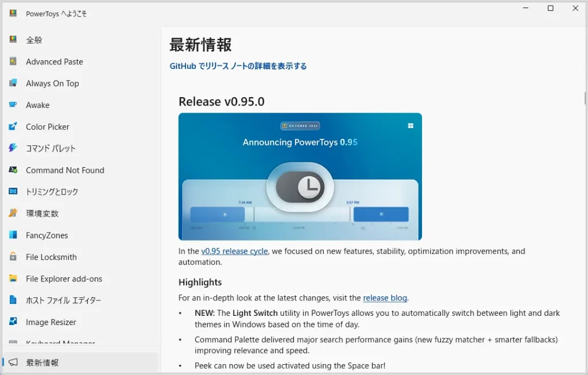Select the Color Picker eyedropper icon

point(13,127)
